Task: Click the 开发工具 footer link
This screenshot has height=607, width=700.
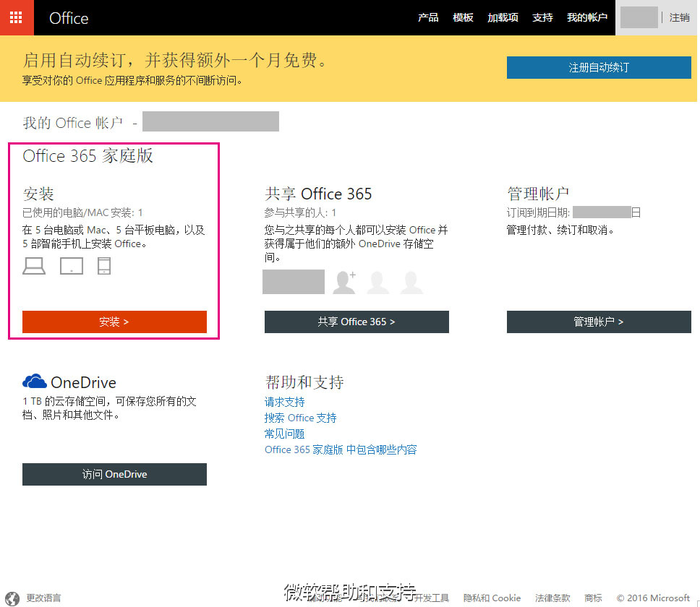Action: tap(431, 598)
